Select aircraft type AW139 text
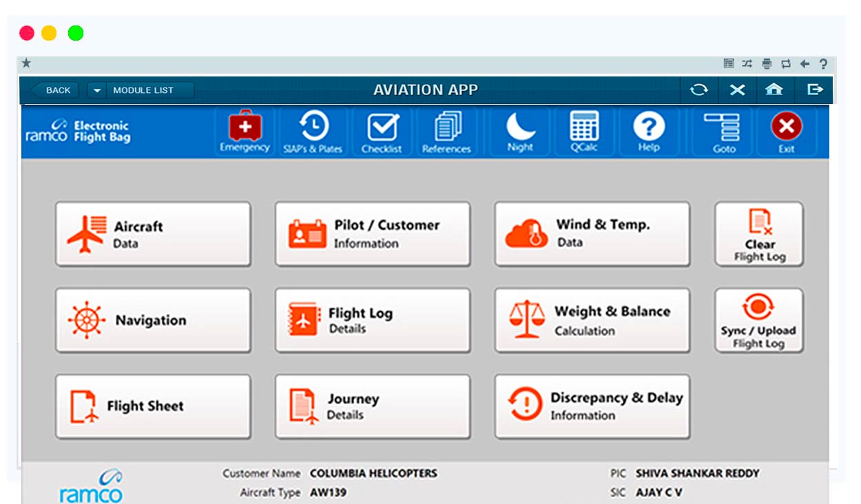This screenshot has height=504, width=861. [x=329, y=493]
